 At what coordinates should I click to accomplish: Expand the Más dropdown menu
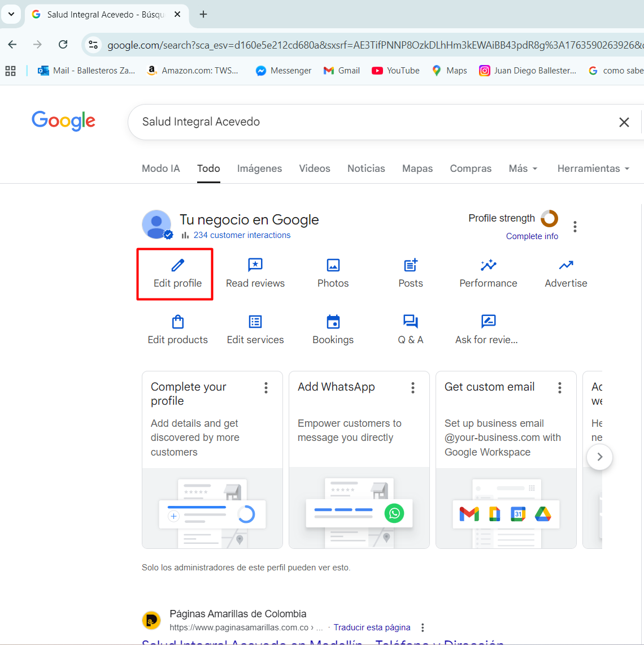pos(523,168)
